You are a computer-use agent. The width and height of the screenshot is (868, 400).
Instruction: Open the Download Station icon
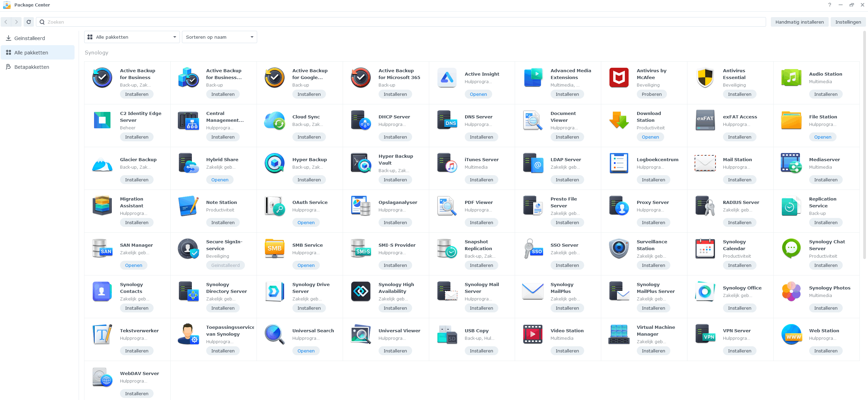[619, 120]
